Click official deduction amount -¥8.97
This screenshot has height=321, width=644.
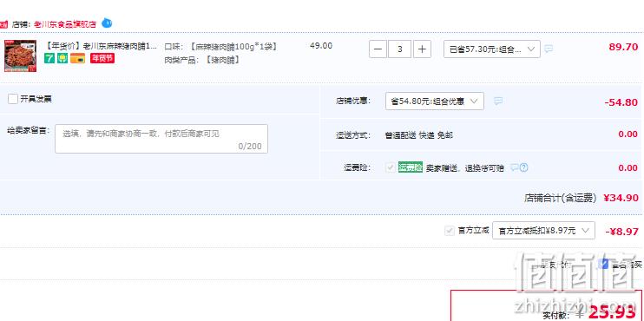[x=621, y=232]
